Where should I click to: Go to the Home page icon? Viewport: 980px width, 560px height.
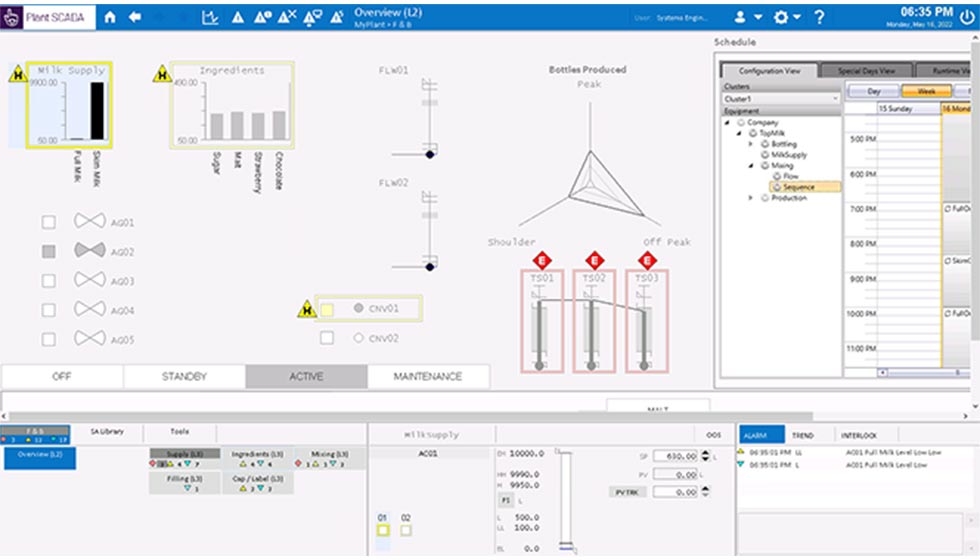(110, 17)
